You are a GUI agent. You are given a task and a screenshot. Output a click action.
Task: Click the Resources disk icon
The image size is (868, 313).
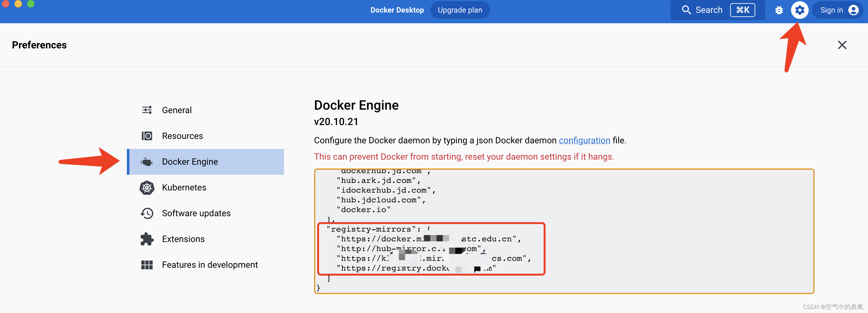pos(147,135)
